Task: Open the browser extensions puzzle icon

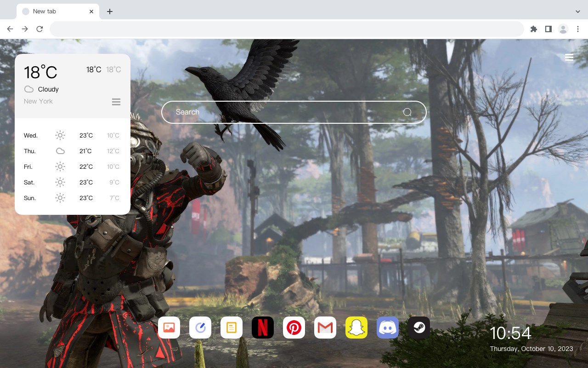Action: click(x=533, y=29)
